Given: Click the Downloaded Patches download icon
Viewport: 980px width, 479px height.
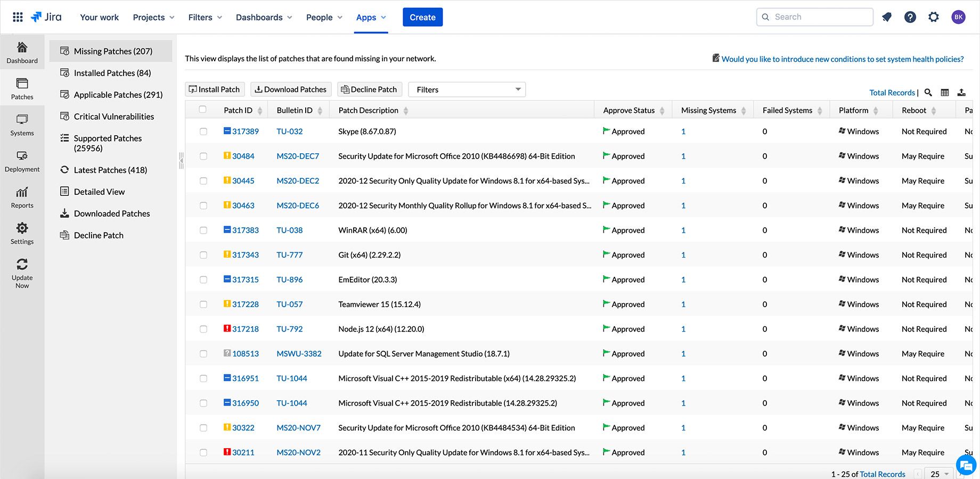Looking at the screenshot, I should click(x=64, y=213).
